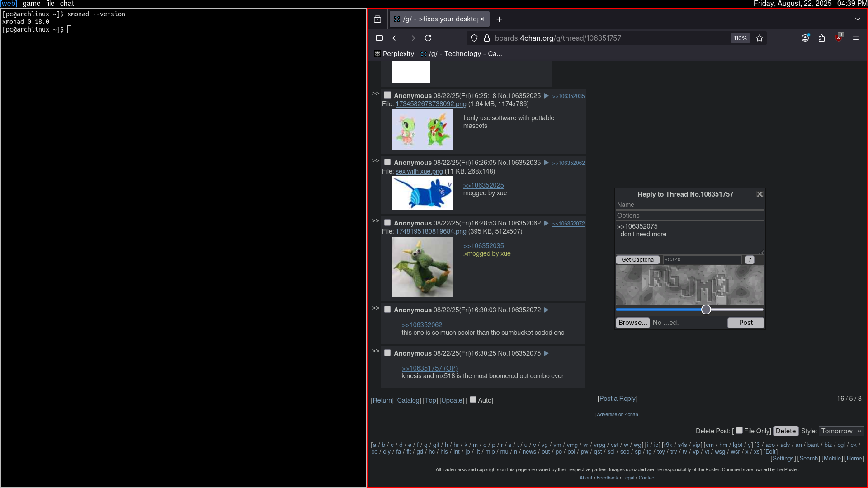The image size is (868, 488).
Task: Click the captcha slider handle
Action: tap(706, 310)
